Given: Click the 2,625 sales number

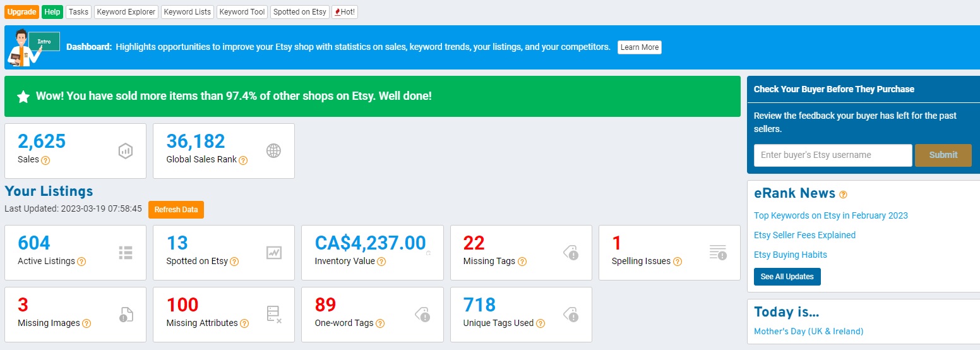Looking at the screenshot, I should (x=42, y=141).
